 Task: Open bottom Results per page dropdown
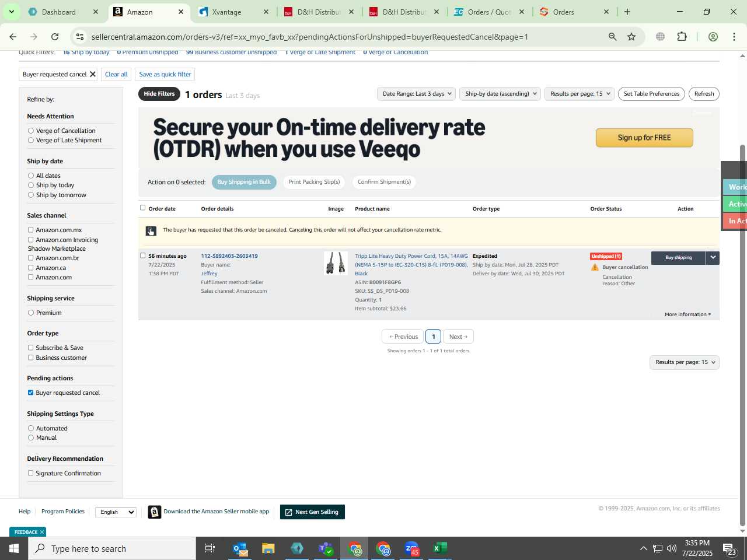(684, 362)
